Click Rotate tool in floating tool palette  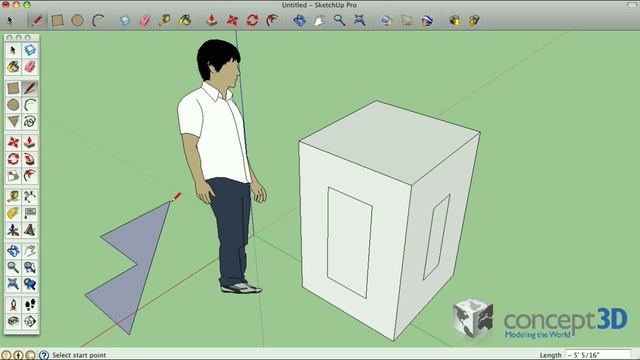[13, 159]
